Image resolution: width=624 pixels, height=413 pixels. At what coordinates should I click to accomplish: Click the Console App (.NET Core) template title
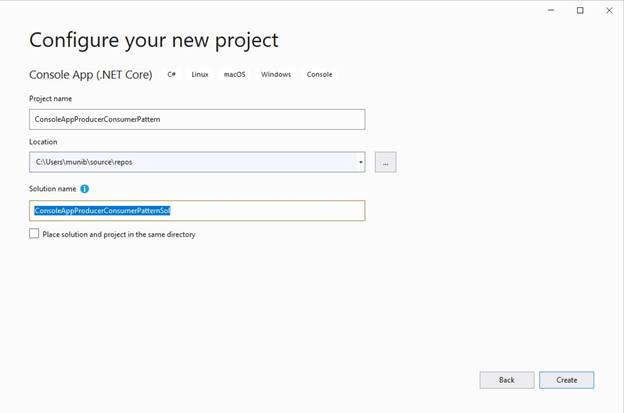[x=92, y=75]
